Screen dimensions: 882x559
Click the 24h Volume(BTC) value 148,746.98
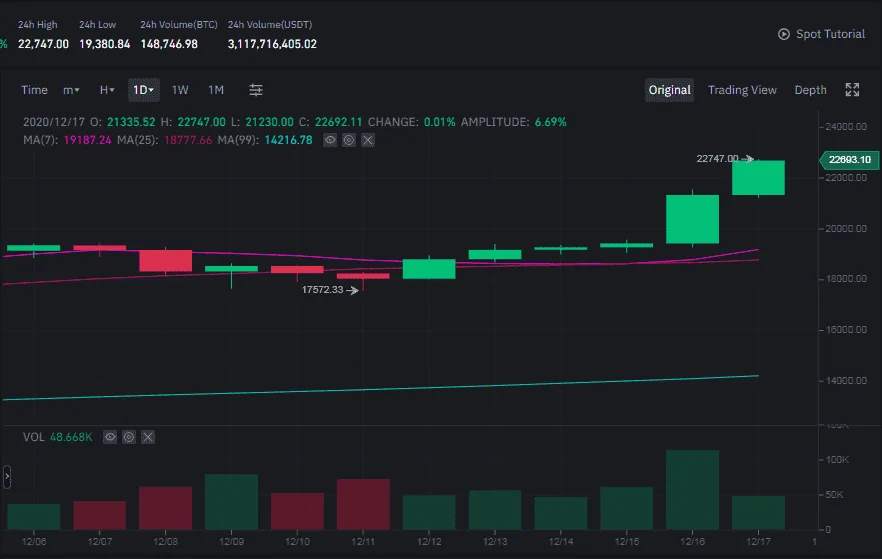[169, 44]
